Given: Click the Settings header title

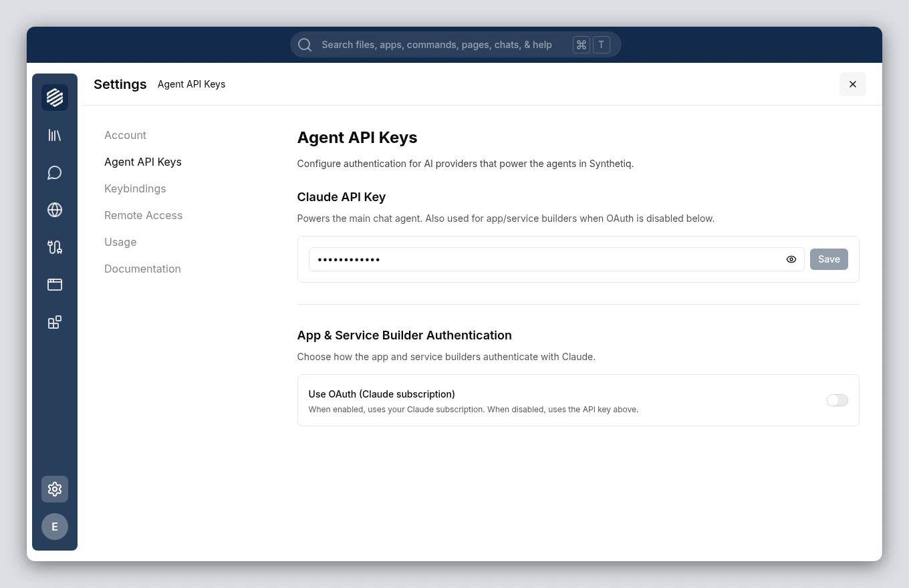Looking at the screenshot, I should click(120, 84).
